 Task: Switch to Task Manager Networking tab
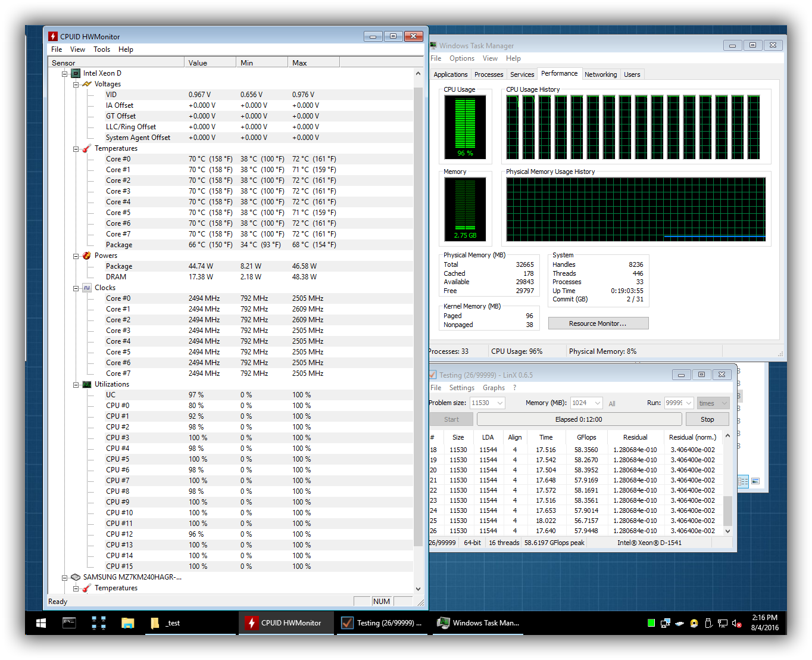pyautogui.click(x=601, y=74)
